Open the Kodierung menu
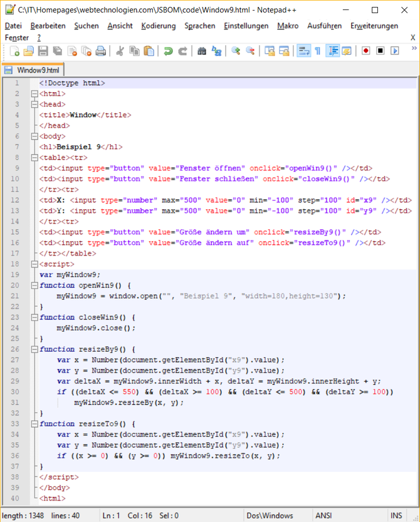 click(158, 26)
